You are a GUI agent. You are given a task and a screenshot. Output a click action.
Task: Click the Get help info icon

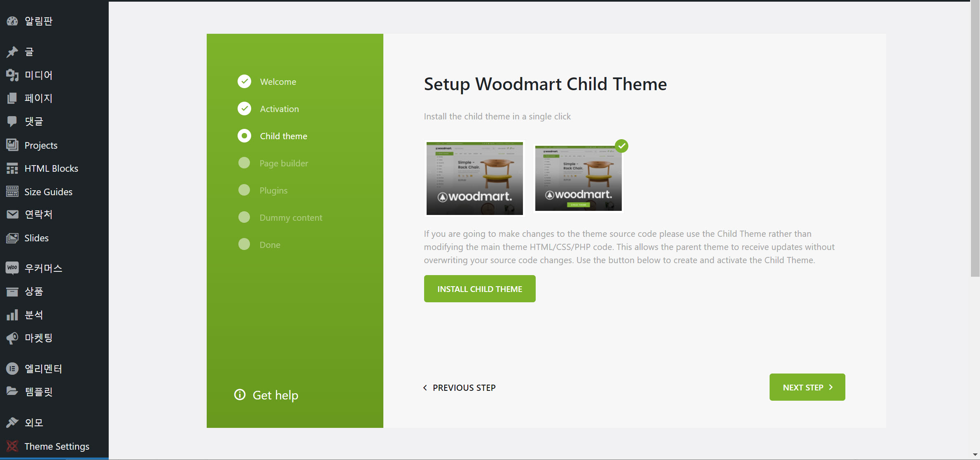[x=240, y=395]
